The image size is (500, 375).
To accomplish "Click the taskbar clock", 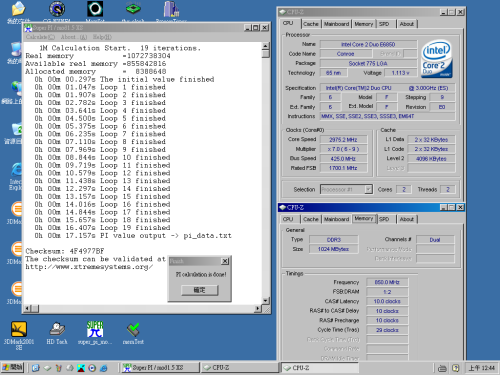I will click(x=482, y=368).
